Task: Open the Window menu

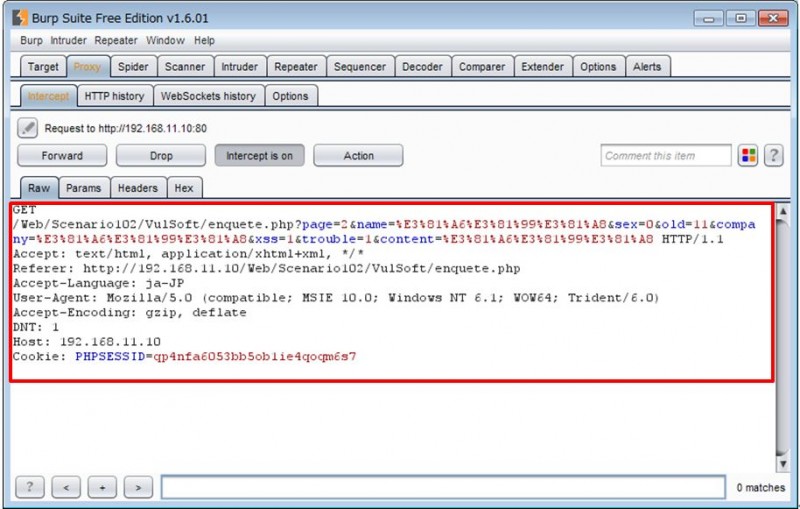Action: pos(165,40)
